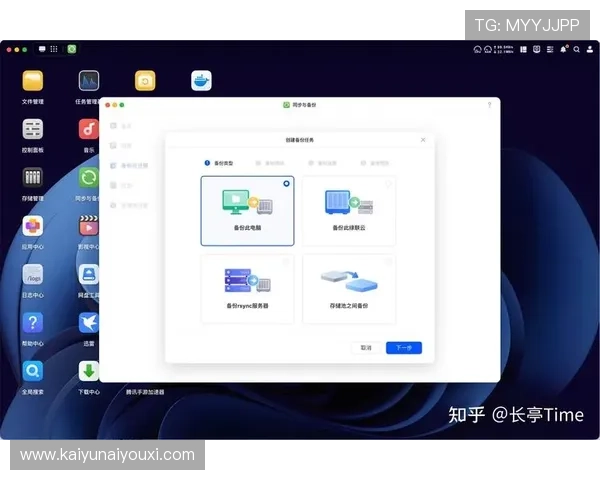
Task: Open the help question mark in 同步与备份 window
Action: pyautogui.click(x=489, y=105)
